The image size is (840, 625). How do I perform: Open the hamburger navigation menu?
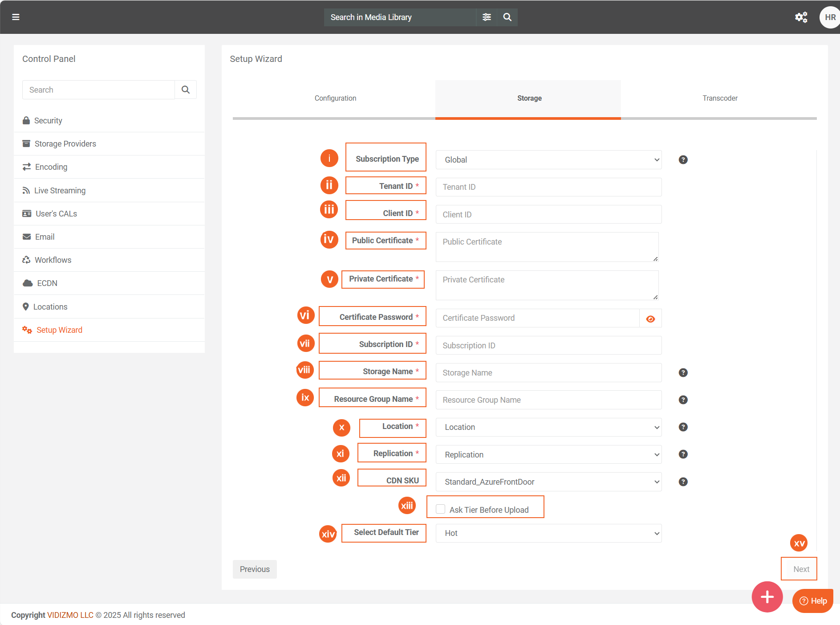16,17
